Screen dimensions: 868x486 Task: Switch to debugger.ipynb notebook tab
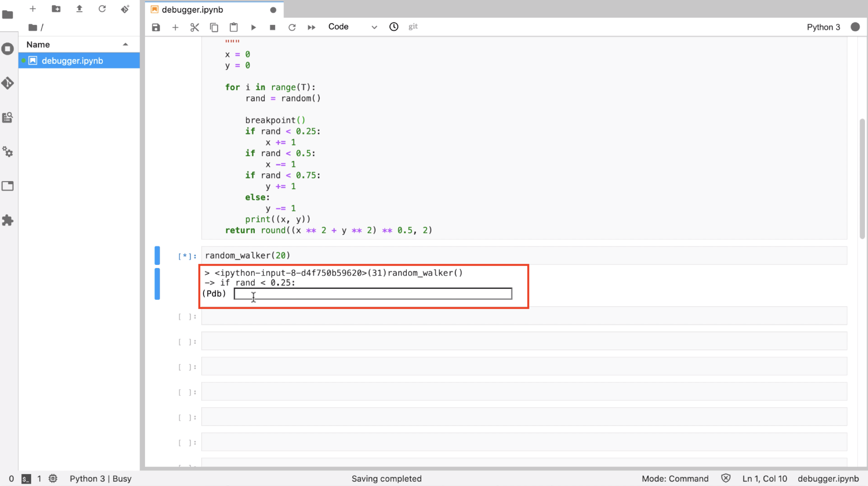[x=192, y=10]
